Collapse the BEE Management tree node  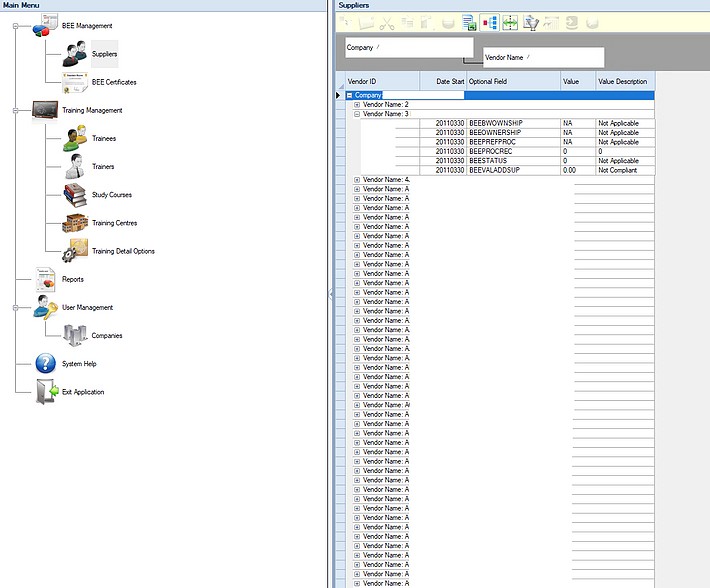pos(17,25)
